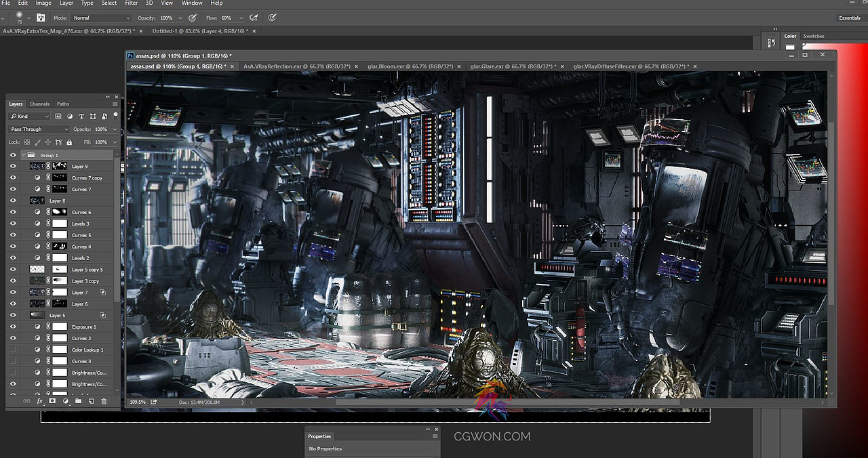This screenshot has height=458, width=868.
Task: Open the Pass Through blend mode dropdown
Action: click(39, 129)
